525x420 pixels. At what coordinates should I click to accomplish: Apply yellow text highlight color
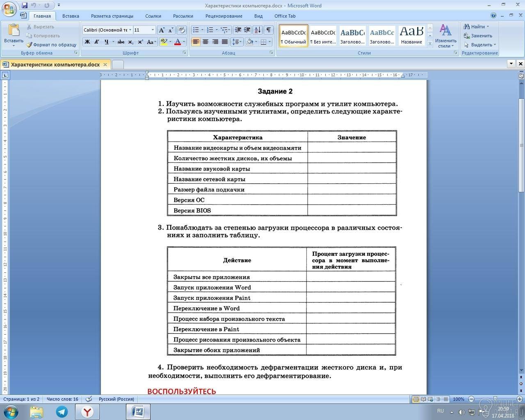point(164,42)
